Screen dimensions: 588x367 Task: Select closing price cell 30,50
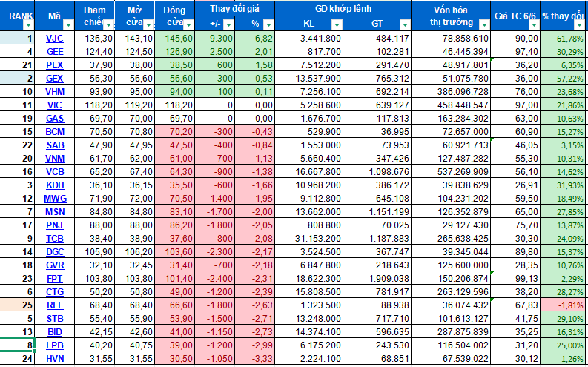point(175,359)
